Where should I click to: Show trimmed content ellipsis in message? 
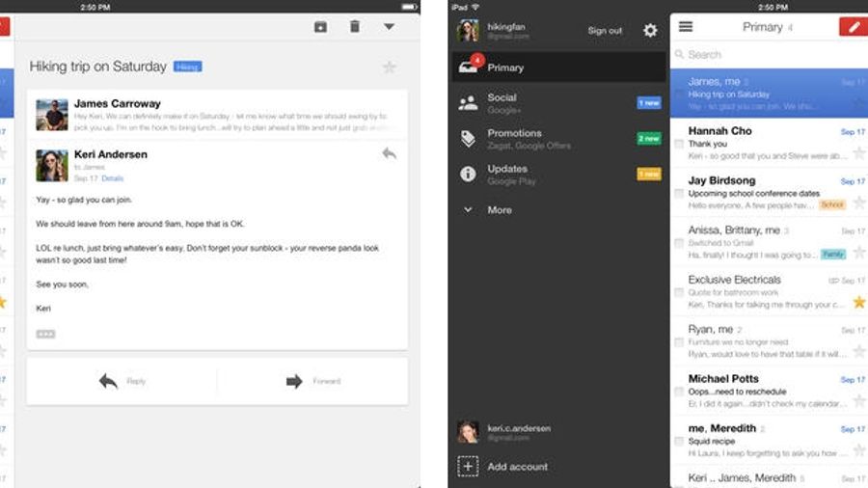click(x=45, y=334)
